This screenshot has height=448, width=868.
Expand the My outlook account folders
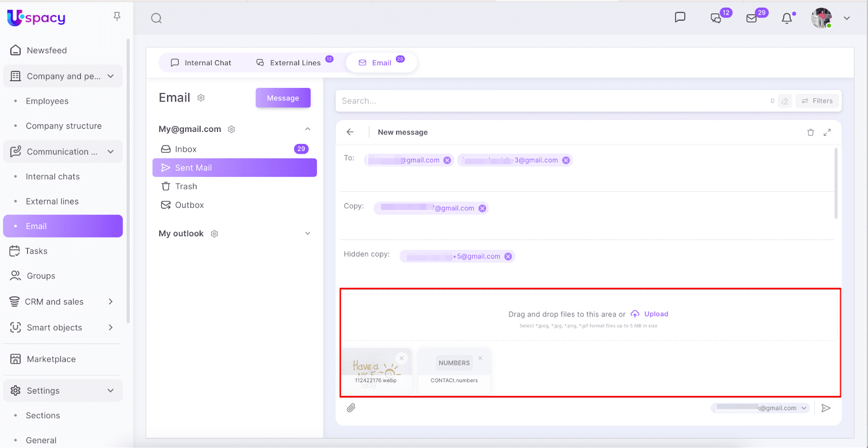tap(308, 234)
